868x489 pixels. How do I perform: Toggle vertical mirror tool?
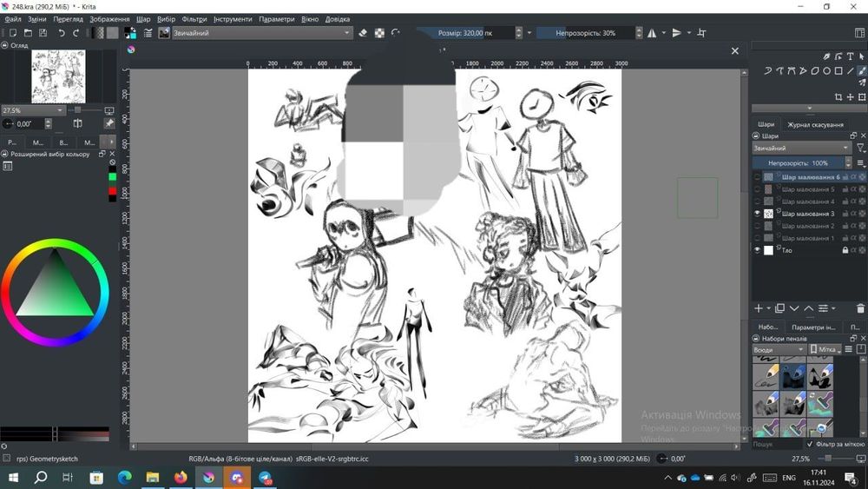[x=676, y=33]
